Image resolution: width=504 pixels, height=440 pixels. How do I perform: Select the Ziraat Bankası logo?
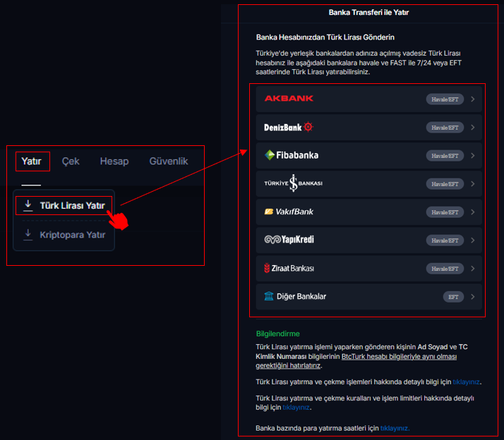289,268
